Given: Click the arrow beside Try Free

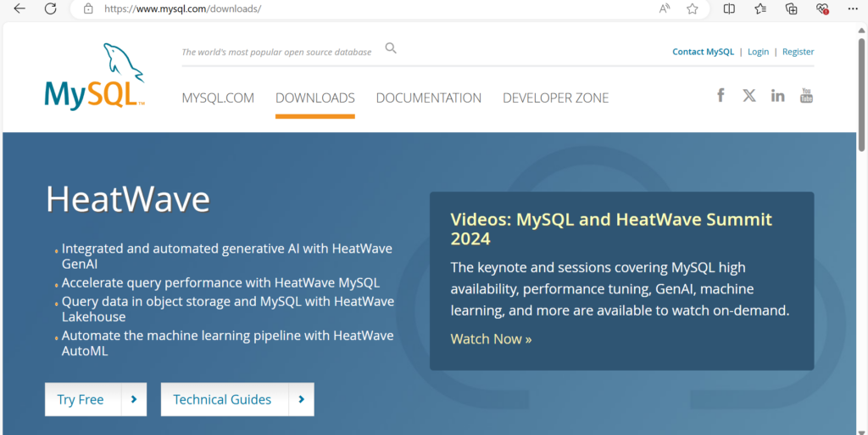Looking at the screenshot, I should click(134, 399).
